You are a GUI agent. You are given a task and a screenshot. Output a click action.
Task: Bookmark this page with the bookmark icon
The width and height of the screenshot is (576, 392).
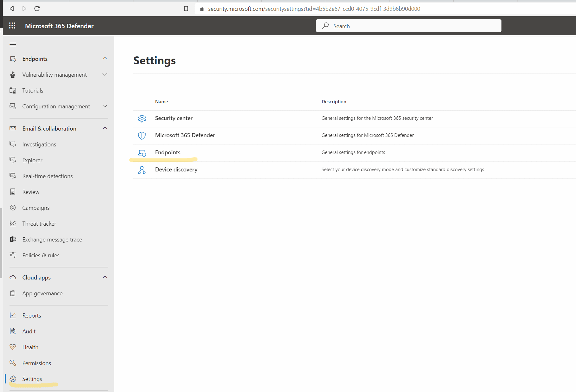[x=186, y=9]
